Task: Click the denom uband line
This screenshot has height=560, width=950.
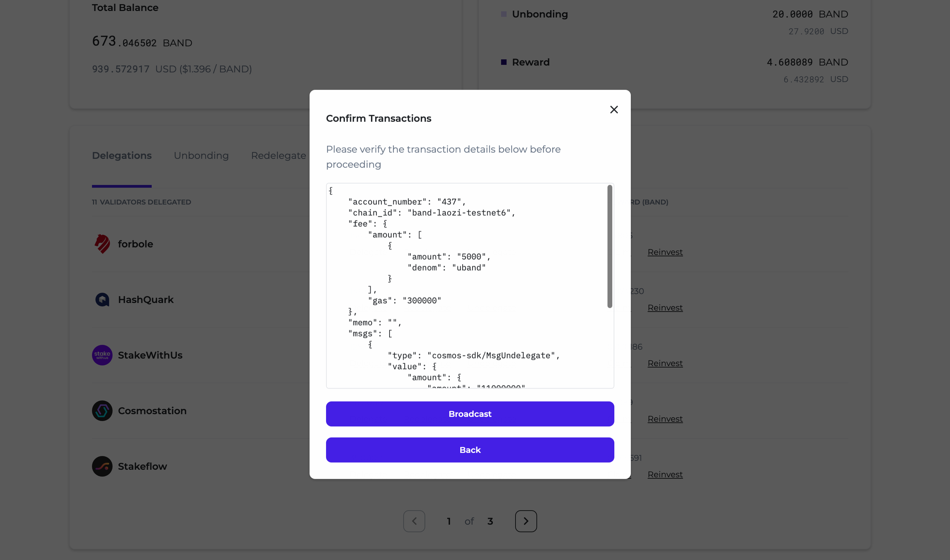Action: (x=447, y=268)
